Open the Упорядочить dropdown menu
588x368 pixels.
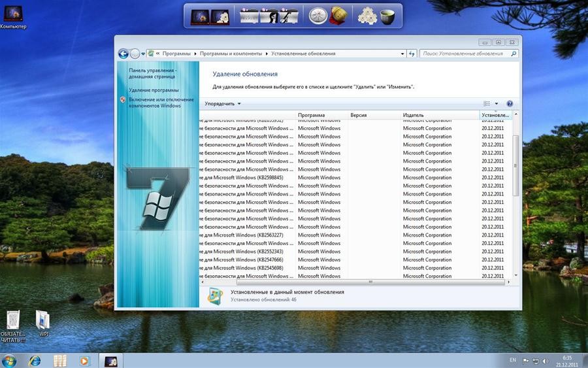222,103
